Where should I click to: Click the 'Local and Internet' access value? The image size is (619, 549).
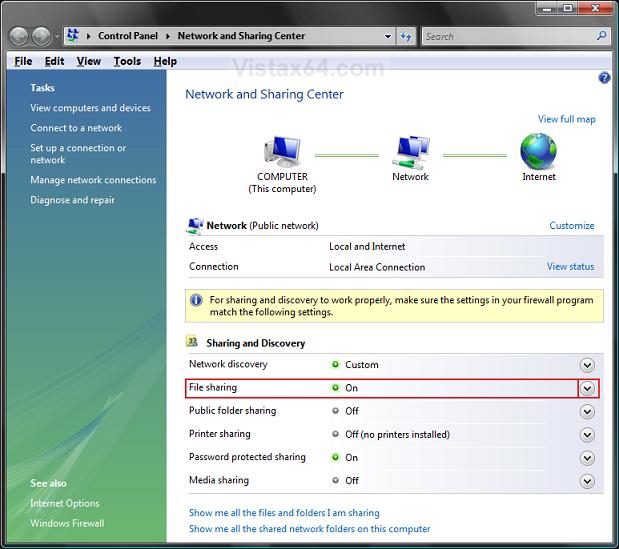coord(367,247)
